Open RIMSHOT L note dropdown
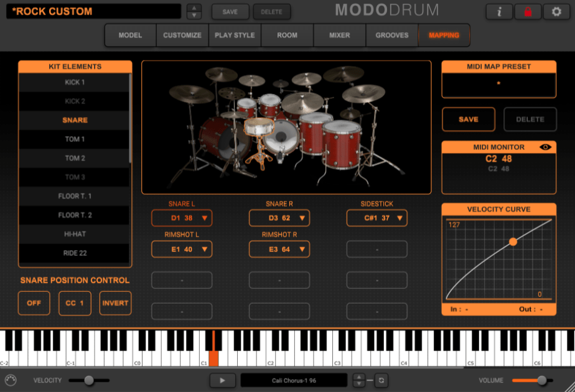Viewport: 575px width, 392px height. 182,250
